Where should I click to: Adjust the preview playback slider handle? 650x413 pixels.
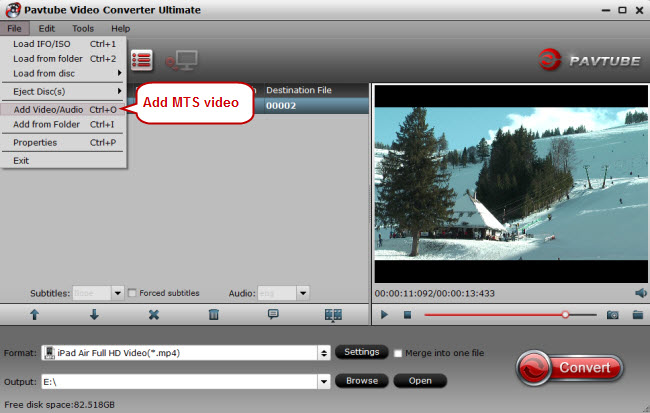coord(565,315)
